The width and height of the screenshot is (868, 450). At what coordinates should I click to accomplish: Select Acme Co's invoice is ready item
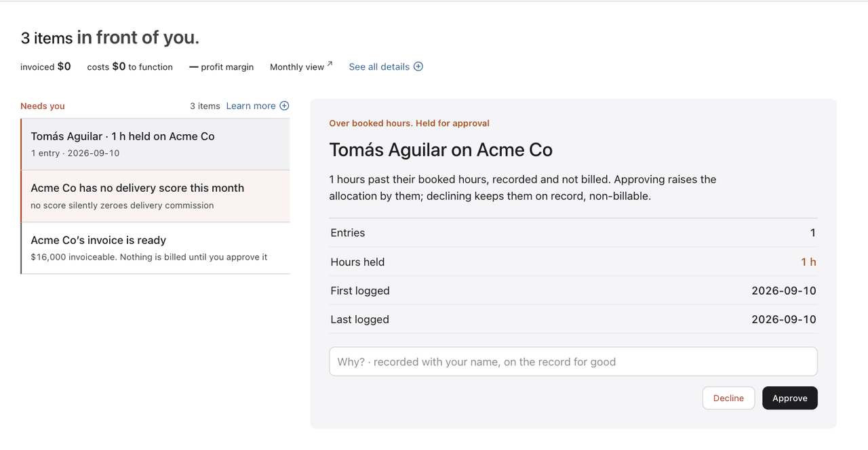pyautogui.click(x=155, y=248)
